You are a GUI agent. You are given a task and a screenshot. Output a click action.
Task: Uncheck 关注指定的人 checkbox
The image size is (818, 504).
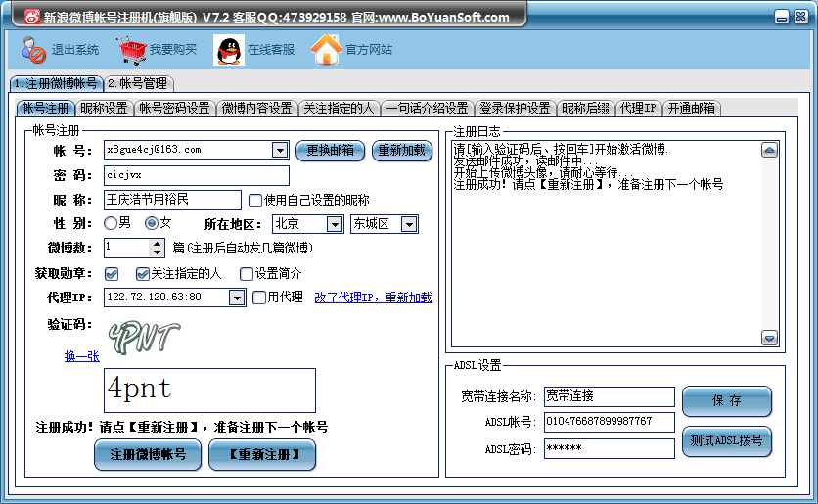(x=143, y=273)
